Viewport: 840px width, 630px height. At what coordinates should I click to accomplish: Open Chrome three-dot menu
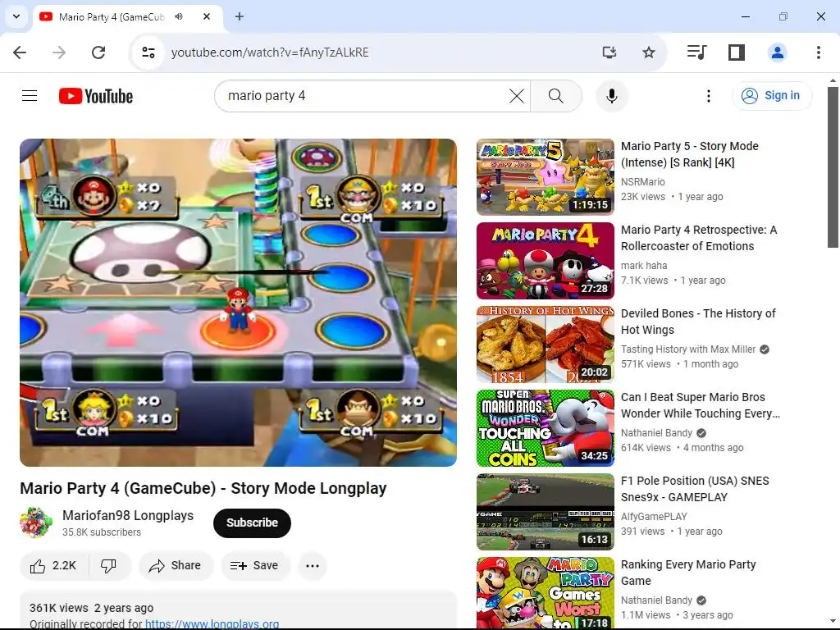point(818,52)
